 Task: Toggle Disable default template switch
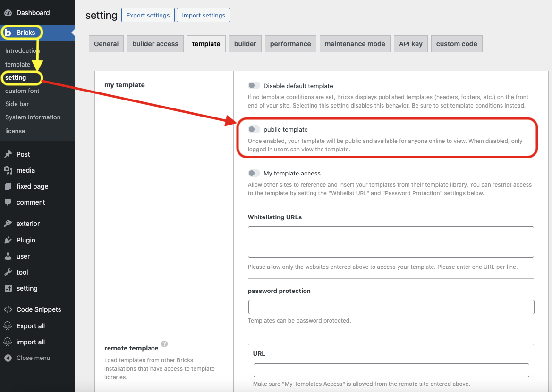(x=254, y=86)
